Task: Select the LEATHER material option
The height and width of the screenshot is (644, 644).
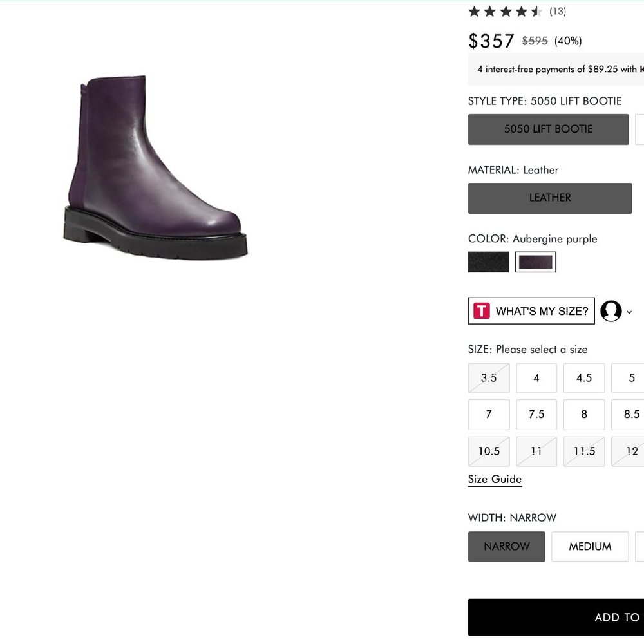Action: pyautogui.click(x=550, y=198)
